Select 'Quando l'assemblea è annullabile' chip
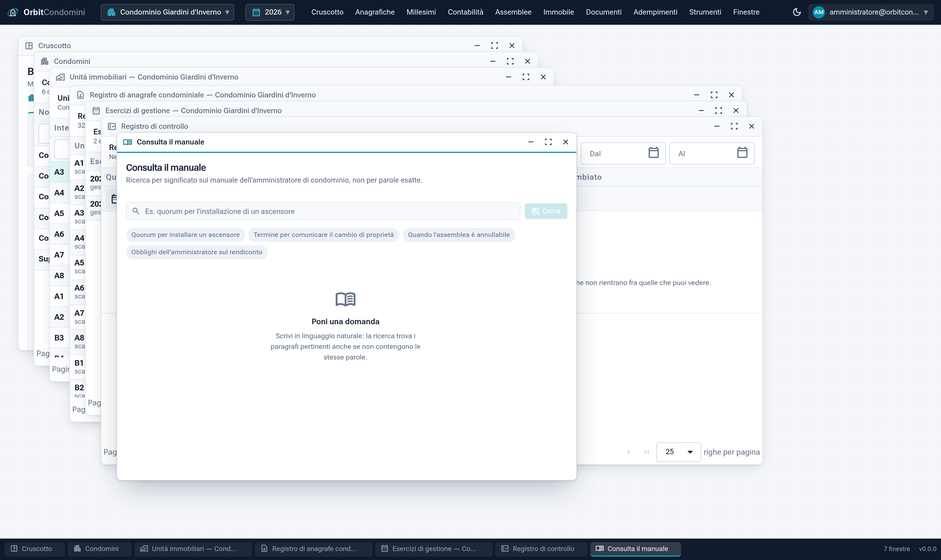 (459, 235)
